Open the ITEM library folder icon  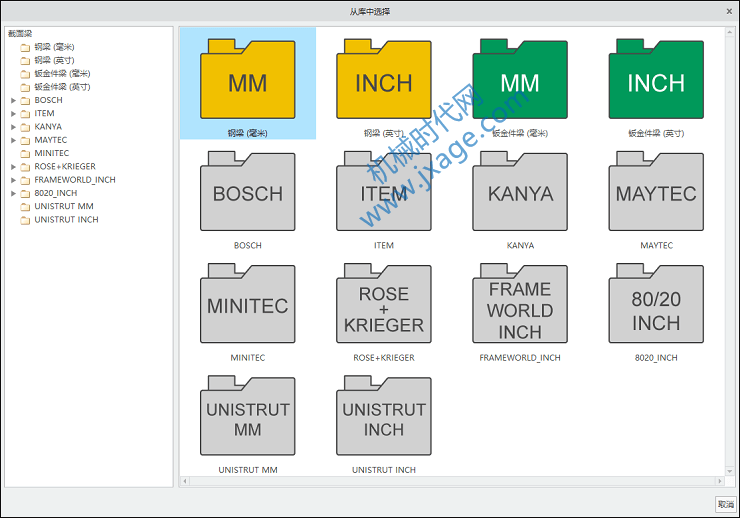384,191
